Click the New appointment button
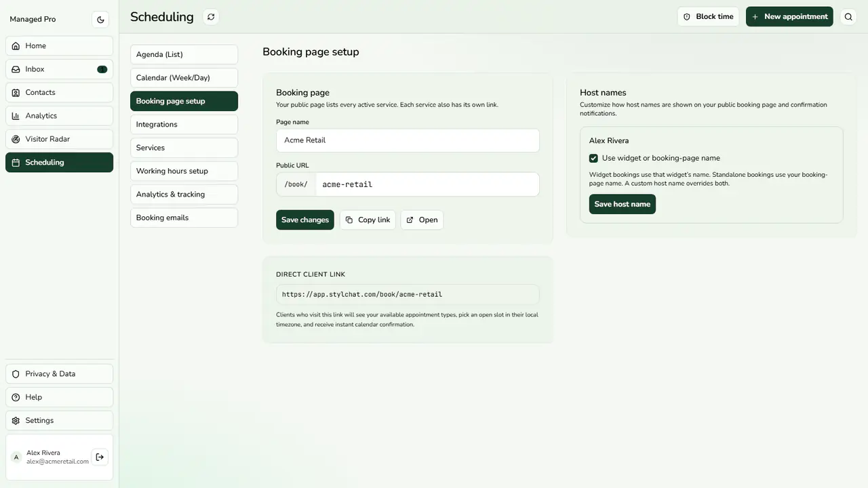This screenshot has height=488, width=868. pos(789,17)
